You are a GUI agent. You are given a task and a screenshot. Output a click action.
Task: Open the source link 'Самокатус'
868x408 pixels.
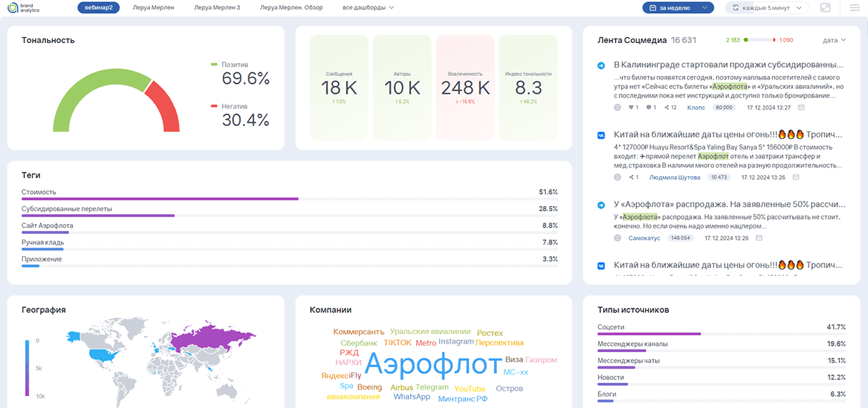(x=644, y=238)
